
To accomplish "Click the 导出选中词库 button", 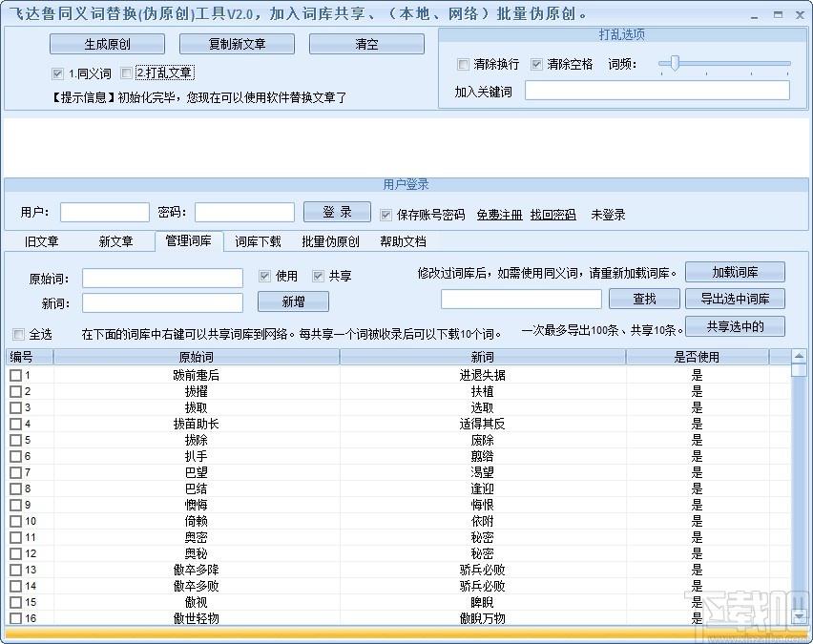I will pyautogui.click(x=735, y=299).
